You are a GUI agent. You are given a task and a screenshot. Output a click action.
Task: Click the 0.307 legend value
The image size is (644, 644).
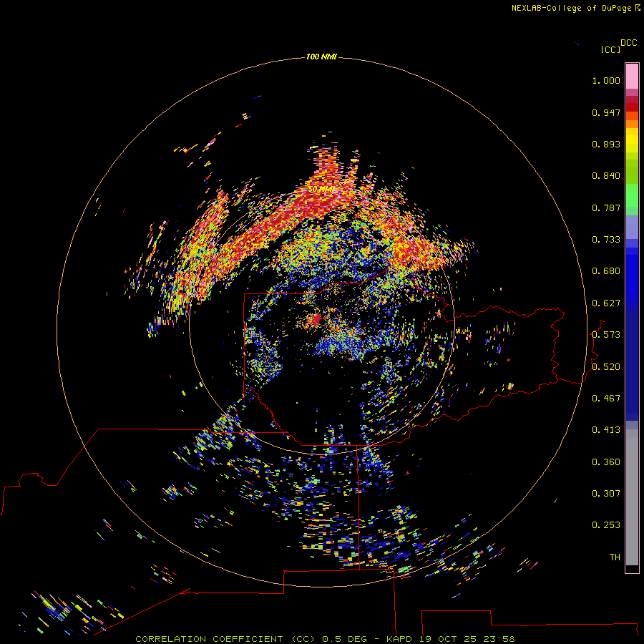point(606,494)
